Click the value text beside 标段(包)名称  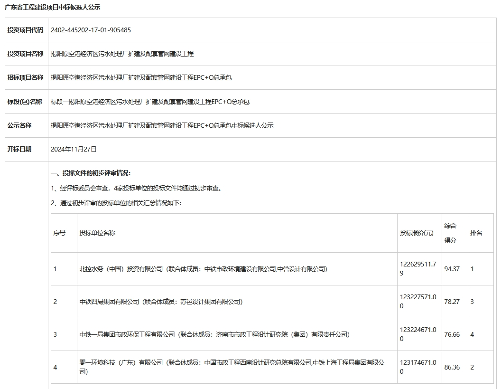(x=150, y=102)
